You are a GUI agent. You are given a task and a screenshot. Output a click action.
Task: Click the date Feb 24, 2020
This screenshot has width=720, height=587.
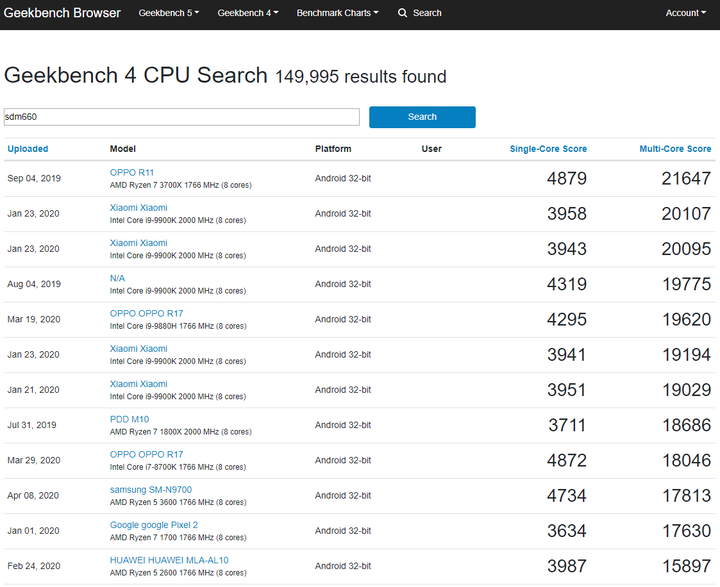[34, 566]
